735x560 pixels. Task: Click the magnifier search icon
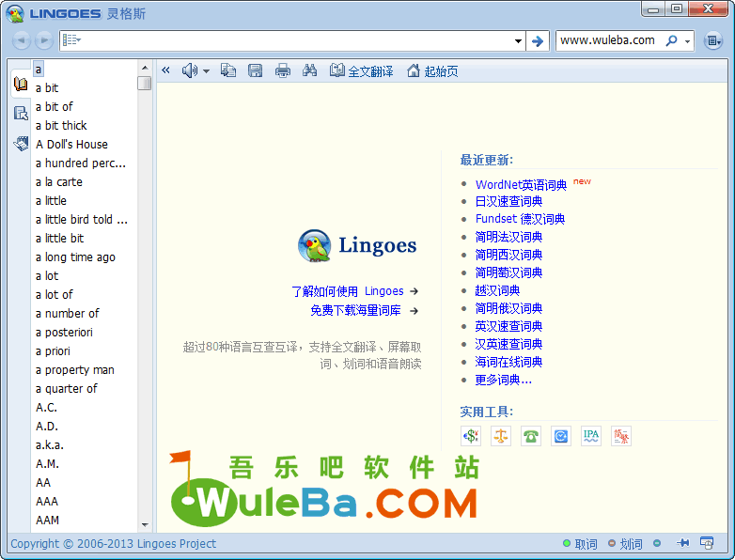[x=672, y=40]
